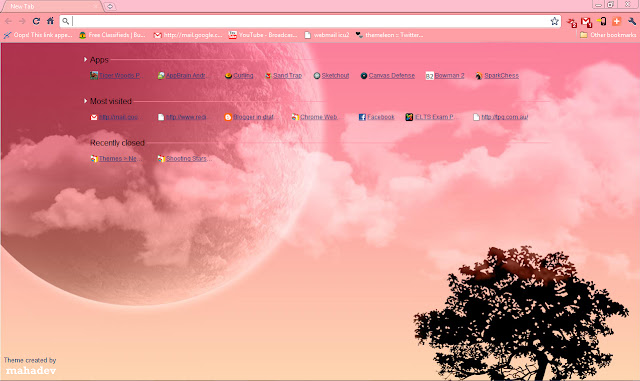
Task: Open the wrench settings menu
Action: coord(632,21)
